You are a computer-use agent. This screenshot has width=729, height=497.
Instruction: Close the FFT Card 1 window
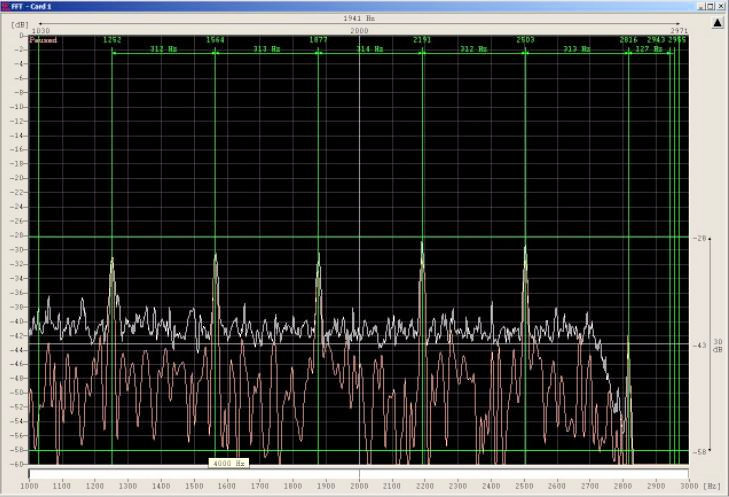pyautogui.click(x=722, y=5)
